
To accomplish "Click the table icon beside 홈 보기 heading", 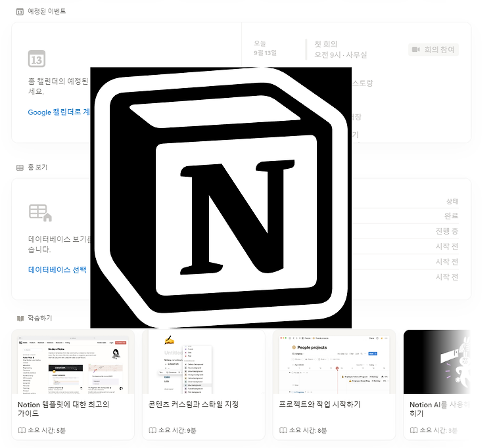I will click(x=20, y=168).
